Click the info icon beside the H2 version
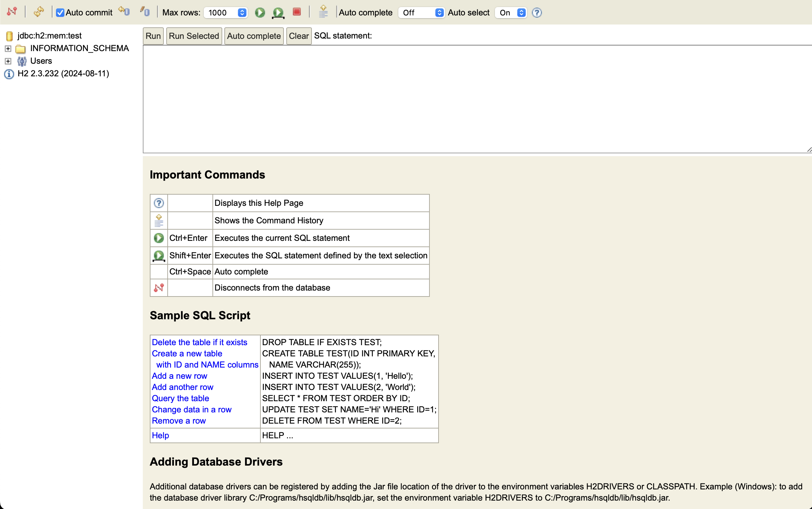 [9, 74]
